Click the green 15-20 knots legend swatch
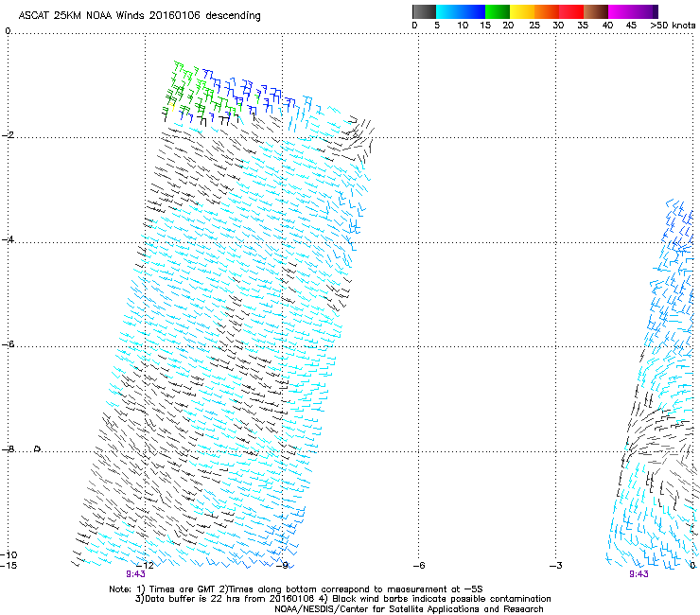The width and height of the screenshot is (700, 615). [498, 11]
